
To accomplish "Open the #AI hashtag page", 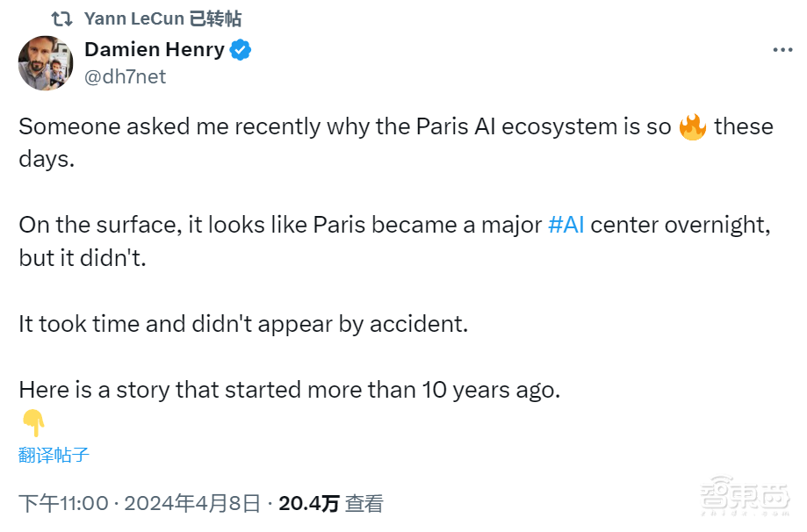I will click(x=566, y=224).
